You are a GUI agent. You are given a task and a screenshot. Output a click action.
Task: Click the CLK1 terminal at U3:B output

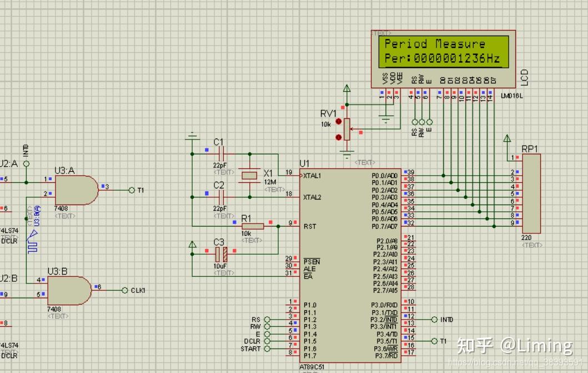125,290
